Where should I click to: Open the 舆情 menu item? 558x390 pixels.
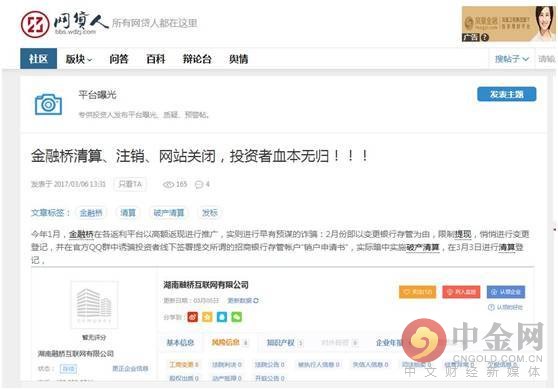[238, 59]
